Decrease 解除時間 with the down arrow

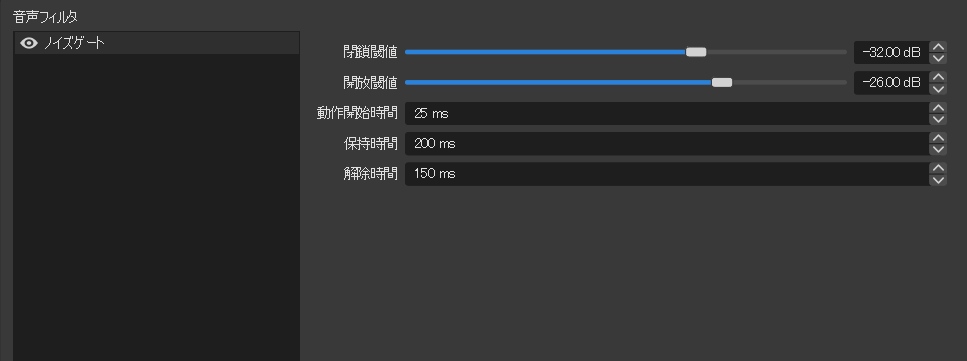point(938,180)
